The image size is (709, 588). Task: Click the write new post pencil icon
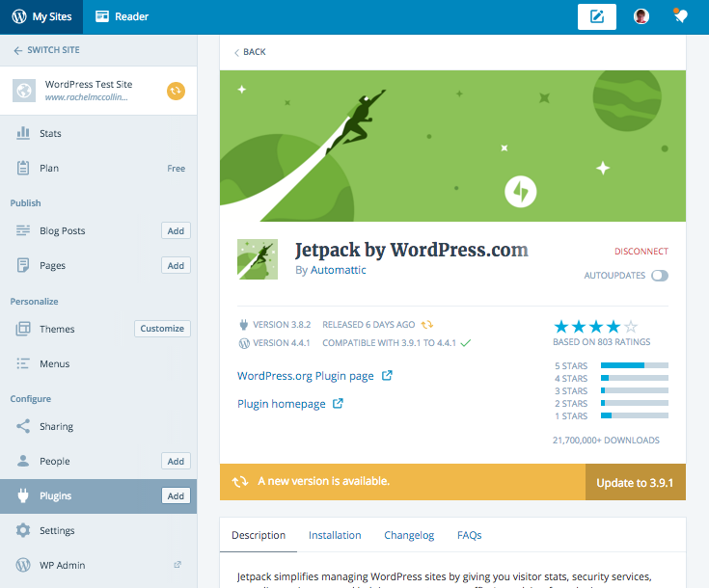pyautogui.click(x=597, y=16)
